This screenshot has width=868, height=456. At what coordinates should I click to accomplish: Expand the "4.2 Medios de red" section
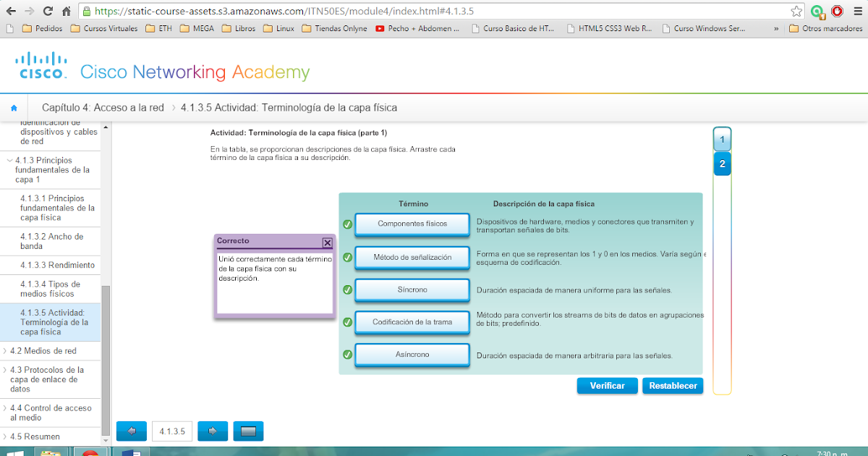[44, 350]
